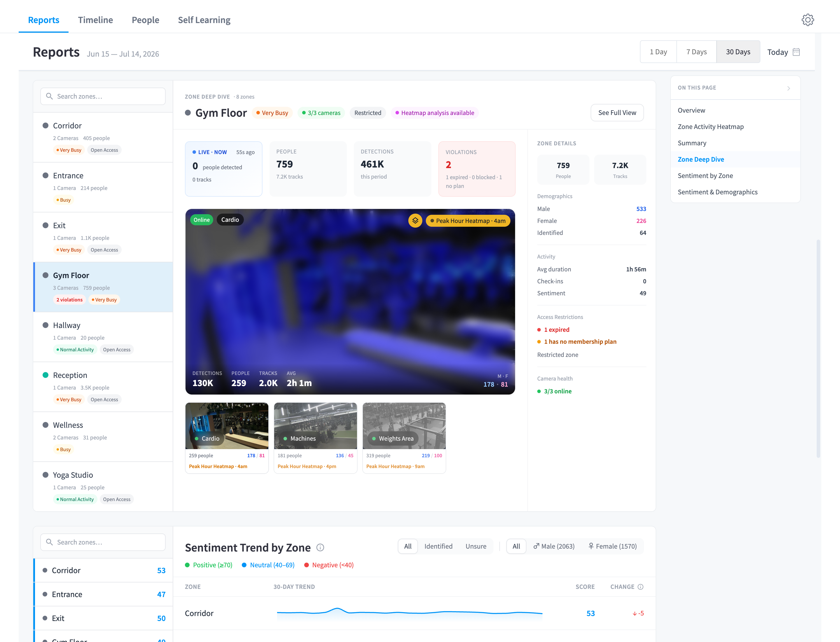
Task: Jump to Sentiment by Zone section
Action: tap(705, 176)
